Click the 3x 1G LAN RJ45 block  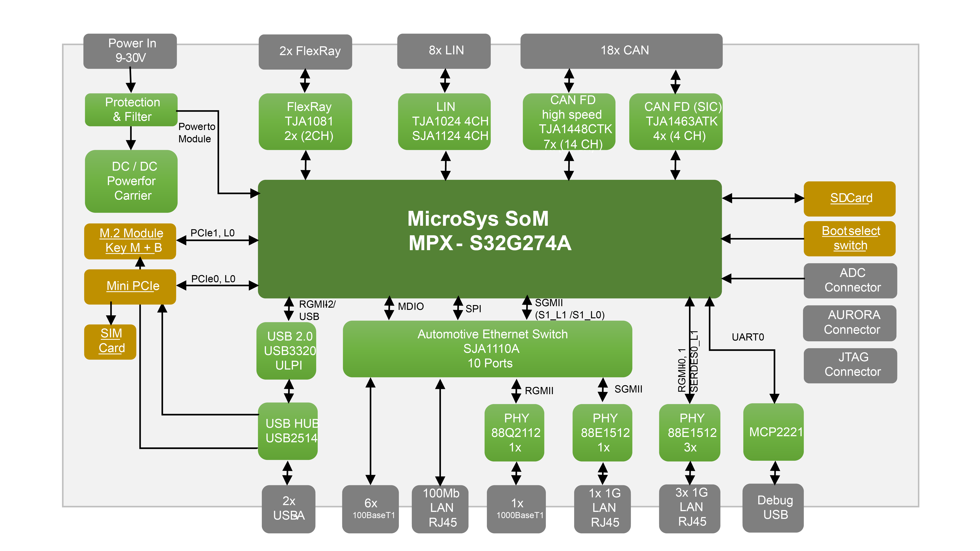pos(689,508)
